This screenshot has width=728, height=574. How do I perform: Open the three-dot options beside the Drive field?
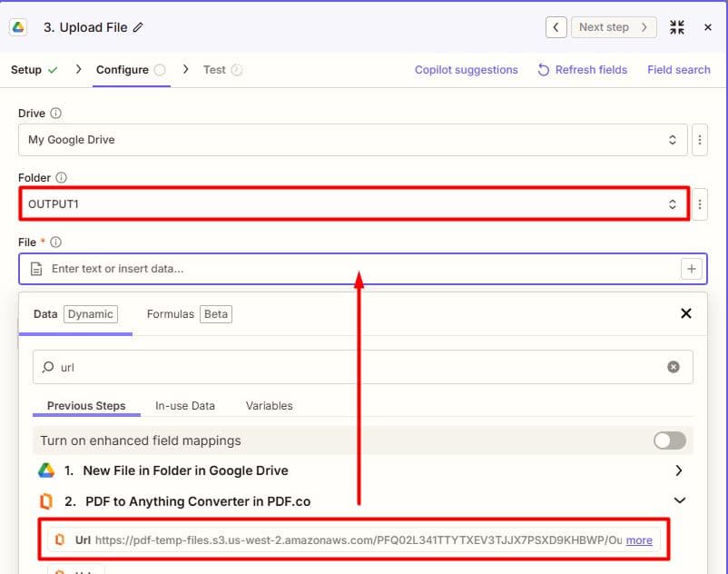pos(700,140)
